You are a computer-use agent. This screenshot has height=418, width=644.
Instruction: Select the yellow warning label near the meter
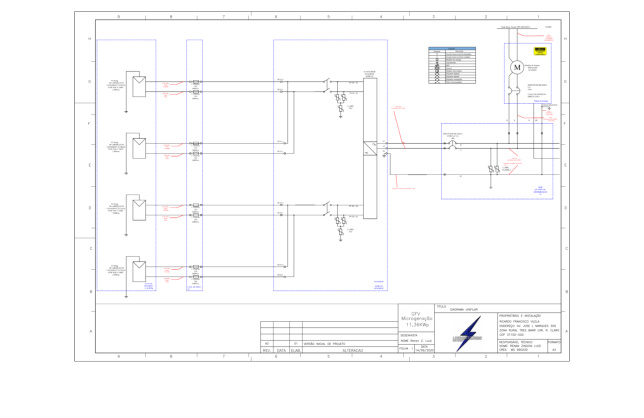point(540,51)
